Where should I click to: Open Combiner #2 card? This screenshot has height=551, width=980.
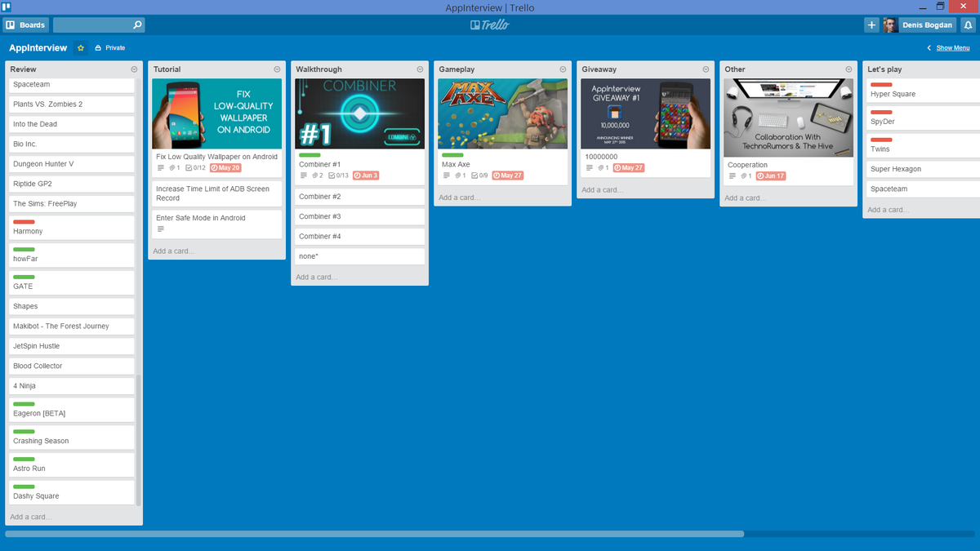coord(359,197)
